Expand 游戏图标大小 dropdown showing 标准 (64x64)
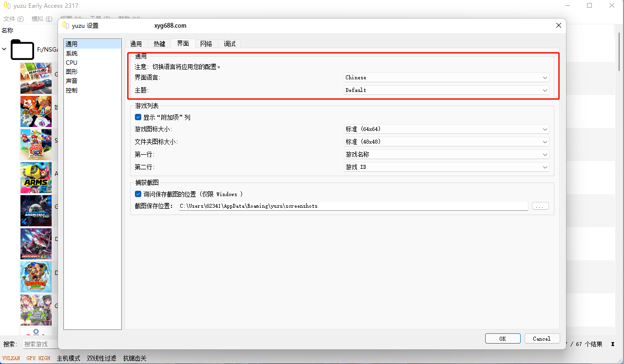The width and height of the screenshot is (624, 364). pos(446,129)
